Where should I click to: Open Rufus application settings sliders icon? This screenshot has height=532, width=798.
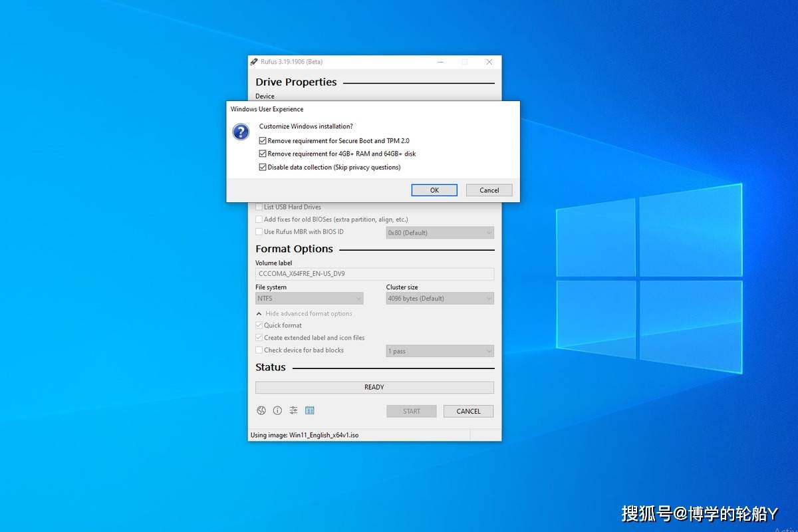(293, 411)
